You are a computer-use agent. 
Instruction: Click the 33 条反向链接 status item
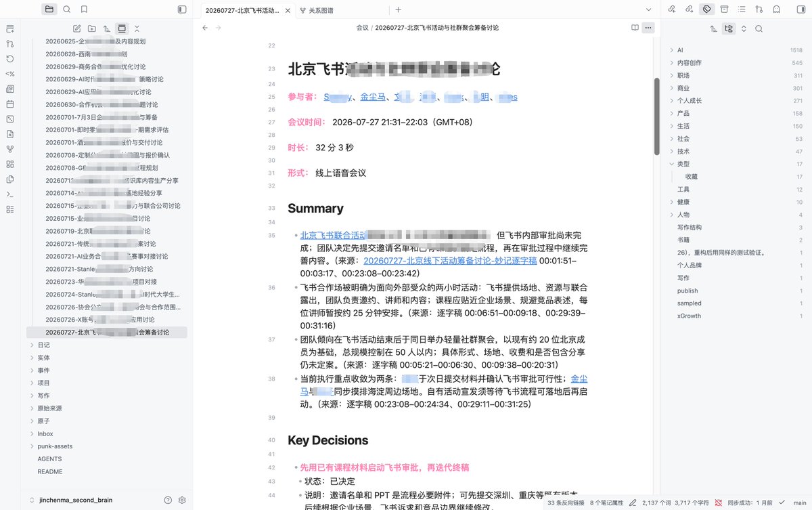568,503
